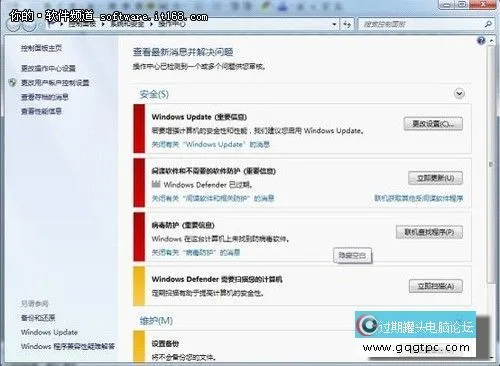Click 关闭有关 "Windows Update" 的消息 link
500x366 pixels.
point(211,144)
